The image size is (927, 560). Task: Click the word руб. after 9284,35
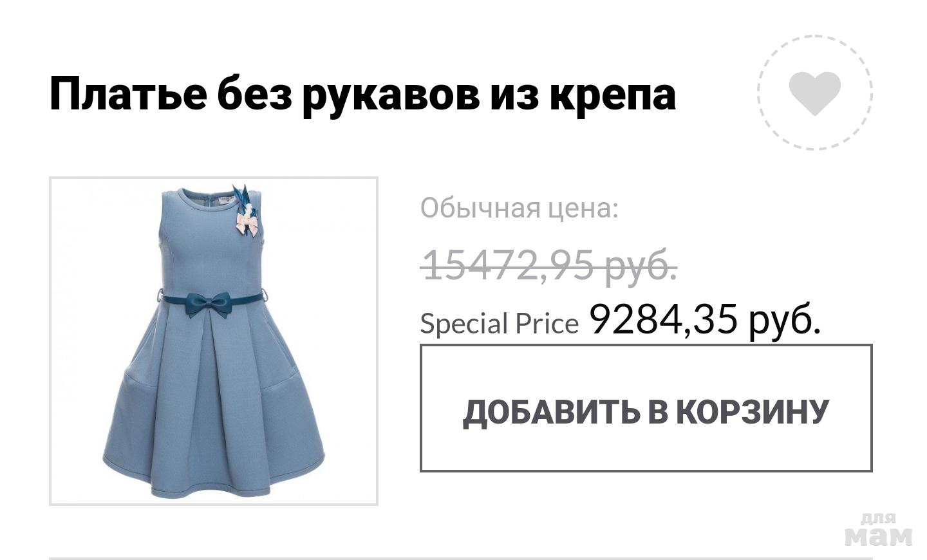pyautogui.click(x=785, y=319)
